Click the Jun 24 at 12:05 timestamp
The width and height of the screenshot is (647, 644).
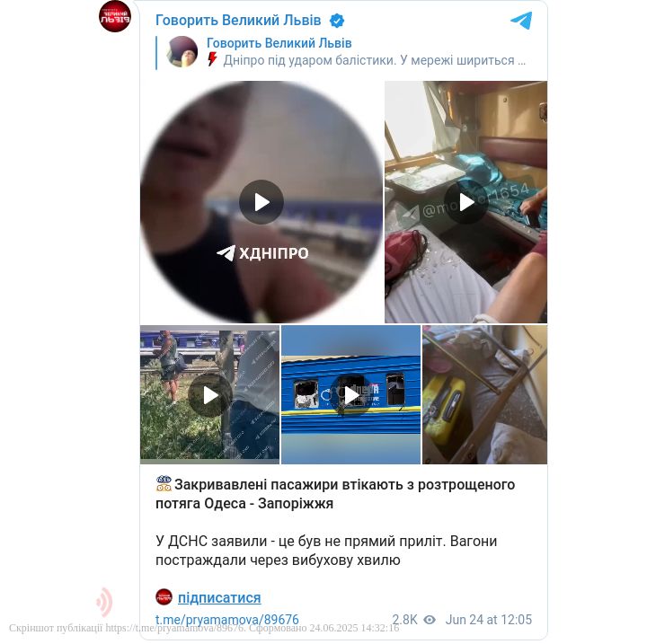tap(489, 620)
